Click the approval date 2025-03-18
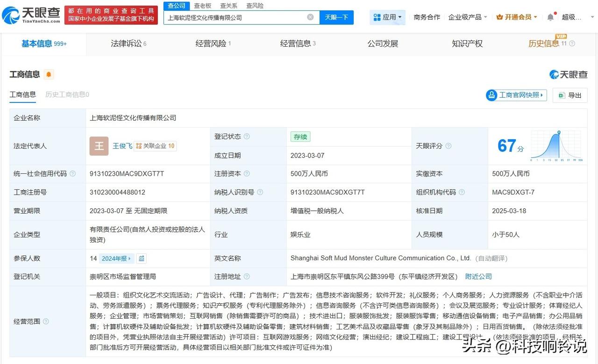This screenshot has height=364, width=598. click(509, 211)
